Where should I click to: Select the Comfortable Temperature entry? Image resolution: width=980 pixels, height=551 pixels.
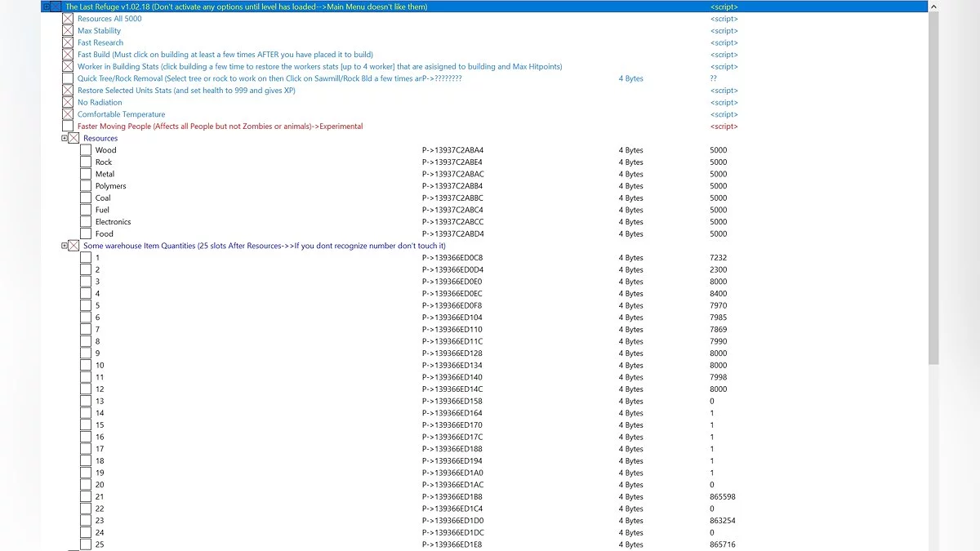[x=121, y=114]
